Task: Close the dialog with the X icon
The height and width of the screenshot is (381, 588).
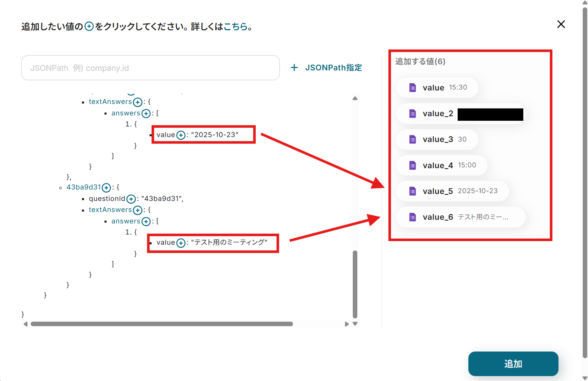Action: tap(561, 24)
